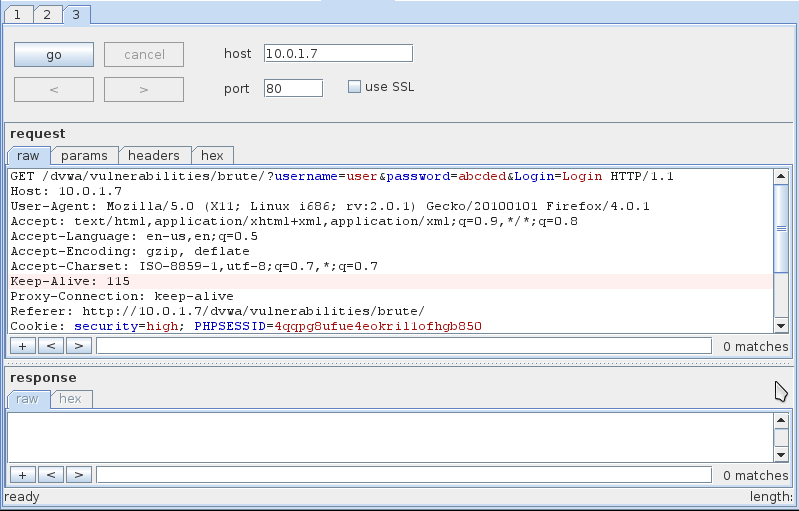799x511 pixels.
Task: Go back in history with the < button below go
Action: [x=54, y=90]
